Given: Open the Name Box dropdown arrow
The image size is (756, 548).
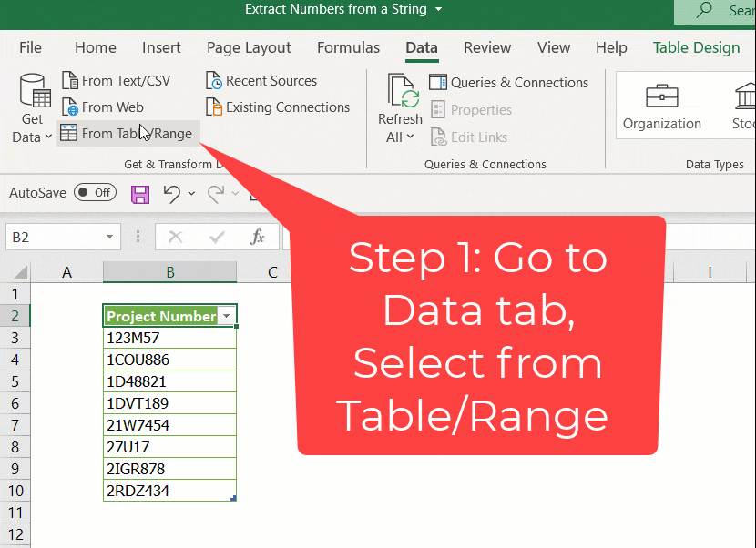Looking at the screenshot, I should point(110,238).
